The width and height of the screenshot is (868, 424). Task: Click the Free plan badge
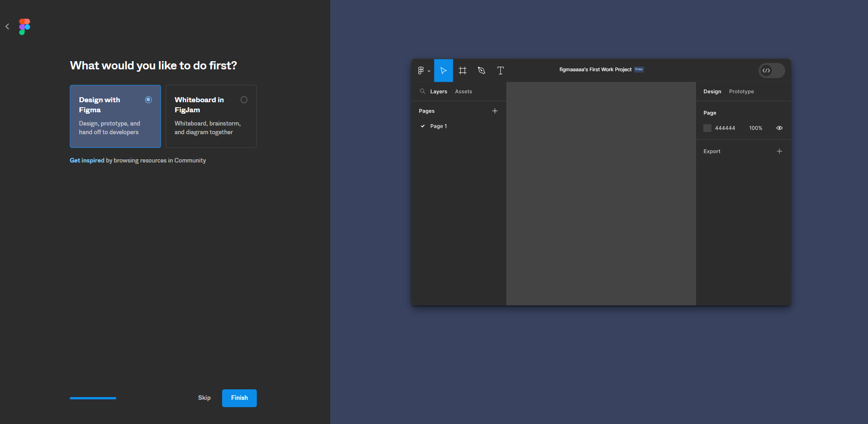point(639,70)
